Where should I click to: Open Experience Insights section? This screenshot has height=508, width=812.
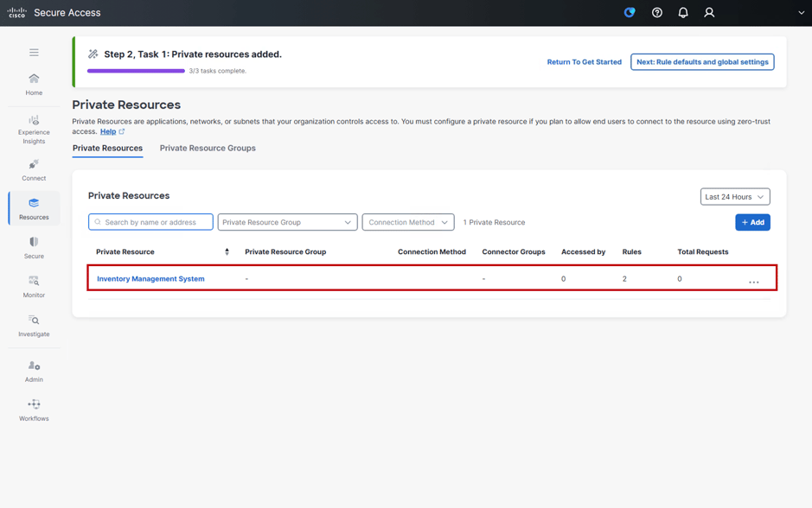34,129
